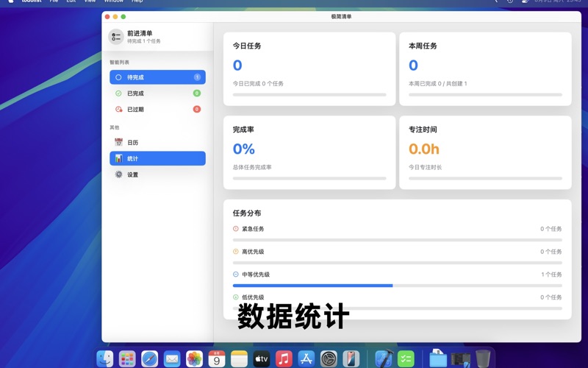588x368 pixels.
Task: Click the green 0 badge on 已完成
Action: pos(197,93)
